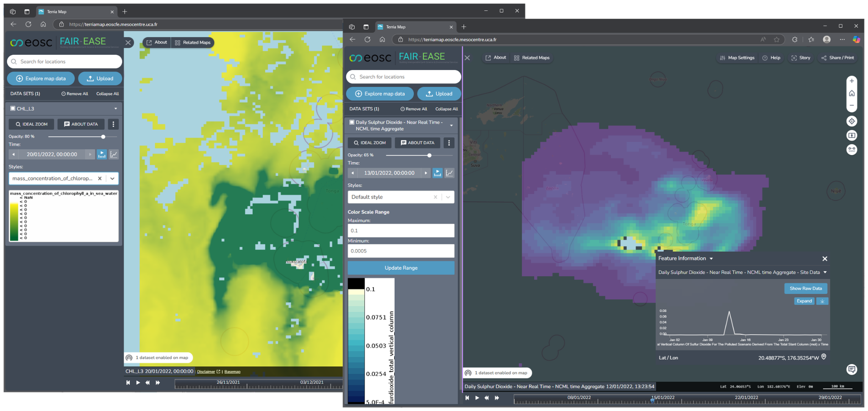The width and height of the screenshot is (868, 411).
Task: Open the split-screen comparison tool icon
Action: [x=852, y=135]
